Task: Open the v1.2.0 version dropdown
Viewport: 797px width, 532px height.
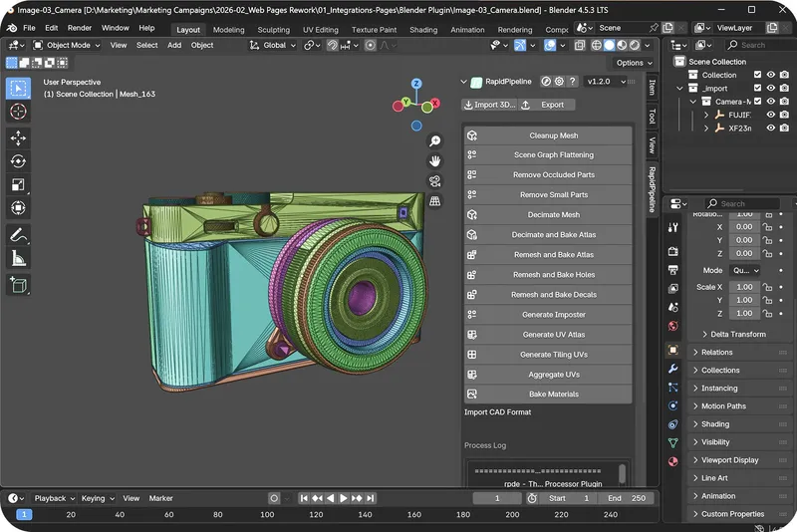Action: (x=606, y=82)
